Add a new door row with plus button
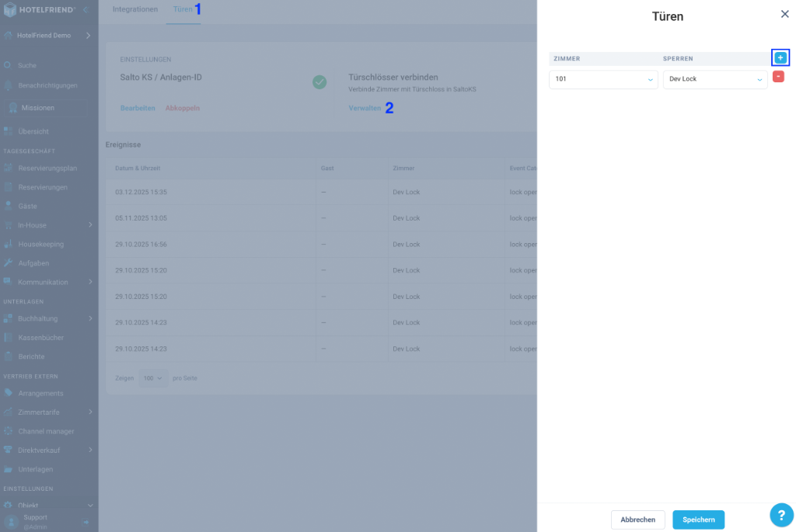 (780, 57)
